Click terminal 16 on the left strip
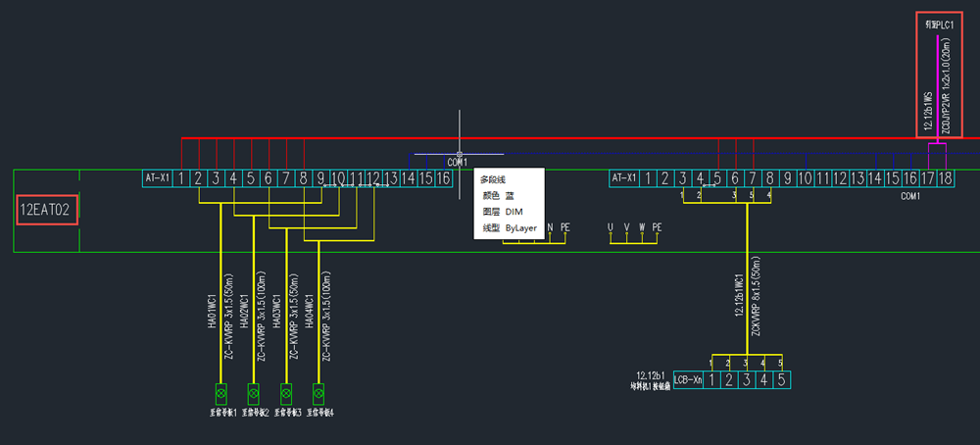980x445 pixels. click(x=443, y=178)
